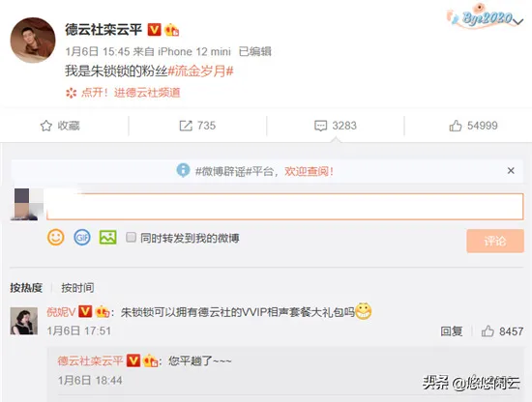Attach a picture with the image icon
The height and width of the screenshot is (402, 532).
(x=108, y=238)
